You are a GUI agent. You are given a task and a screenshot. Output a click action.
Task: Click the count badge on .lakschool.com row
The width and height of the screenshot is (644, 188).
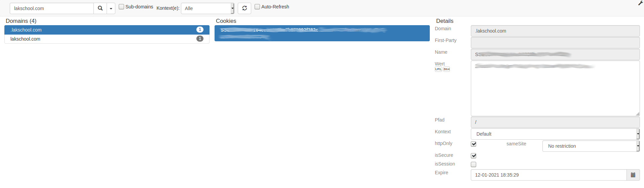click(200, 30)
